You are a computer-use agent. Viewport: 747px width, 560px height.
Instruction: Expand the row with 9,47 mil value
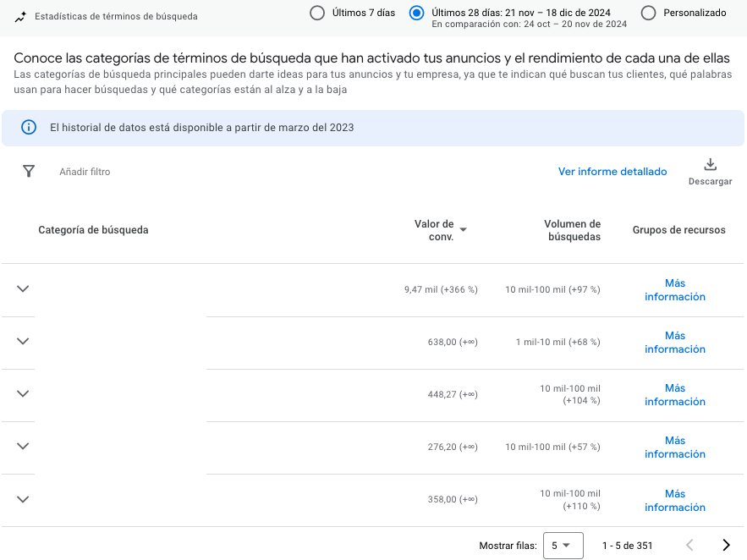pos(23,289)
